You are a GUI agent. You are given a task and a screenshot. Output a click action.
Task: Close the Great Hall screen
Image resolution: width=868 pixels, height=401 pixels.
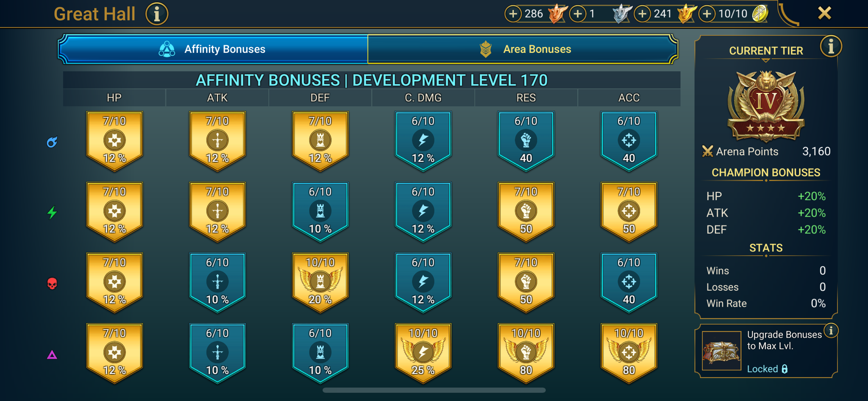pos(824,13)
